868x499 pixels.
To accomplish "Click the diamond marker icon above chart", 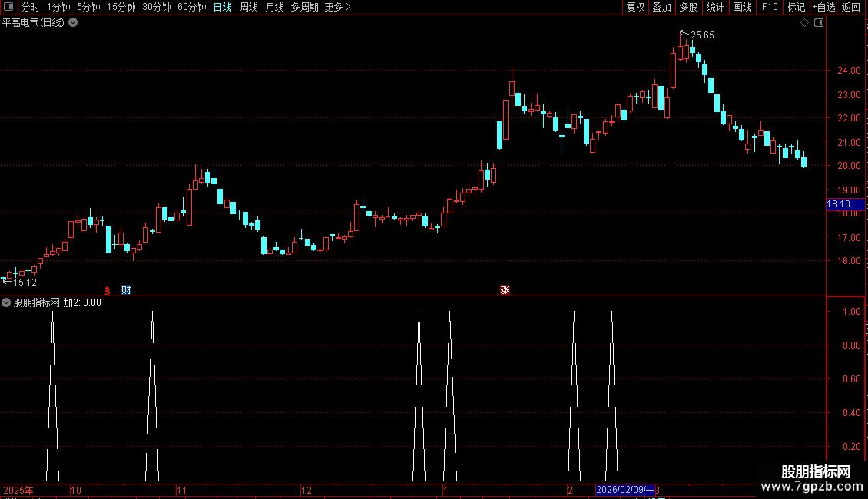I will 805,23.
